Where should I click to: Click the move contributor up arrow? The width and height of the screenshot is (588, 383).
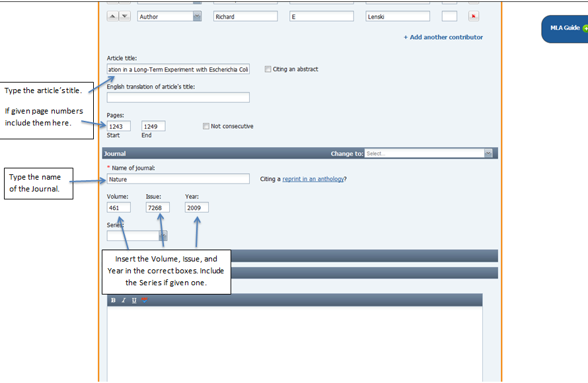pos(112,16)
